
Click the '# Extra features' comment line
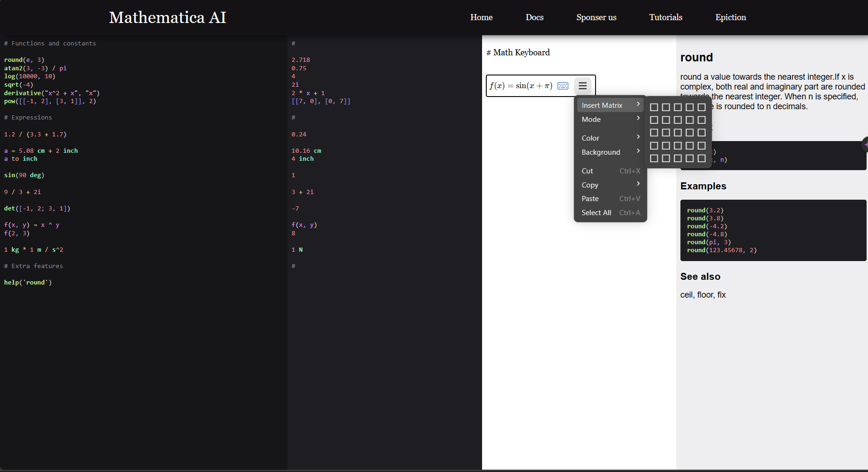pos(33,266)
